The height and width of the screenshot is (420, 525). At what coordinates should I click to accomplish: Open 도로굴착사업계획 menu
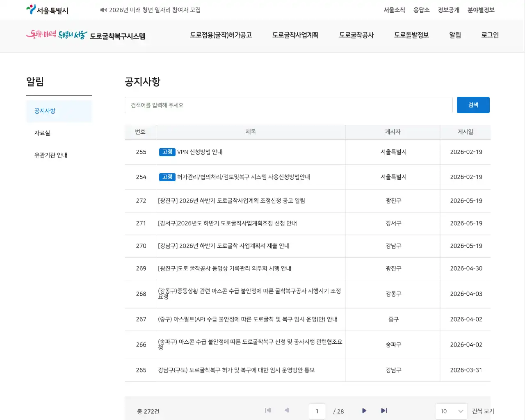295,35
